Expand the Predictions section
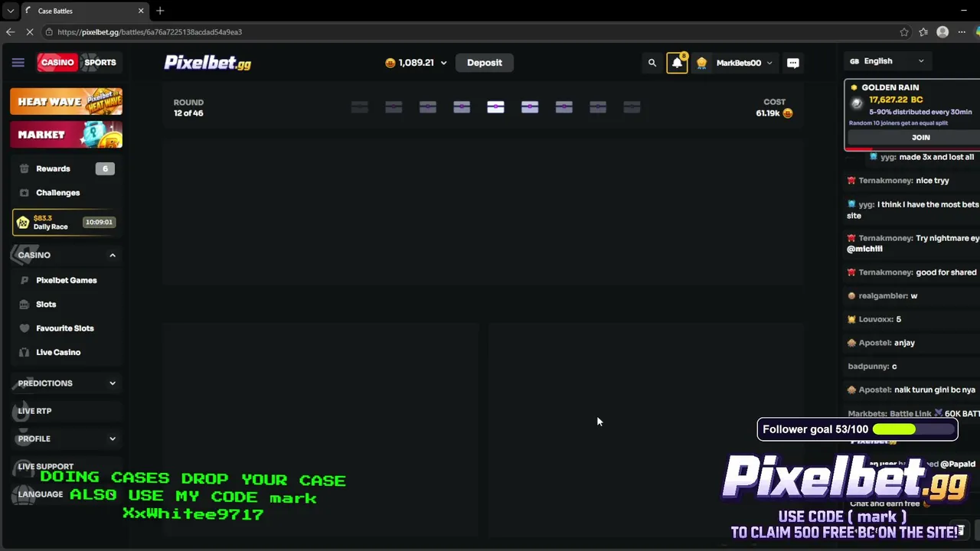 [x=66, y=383]
